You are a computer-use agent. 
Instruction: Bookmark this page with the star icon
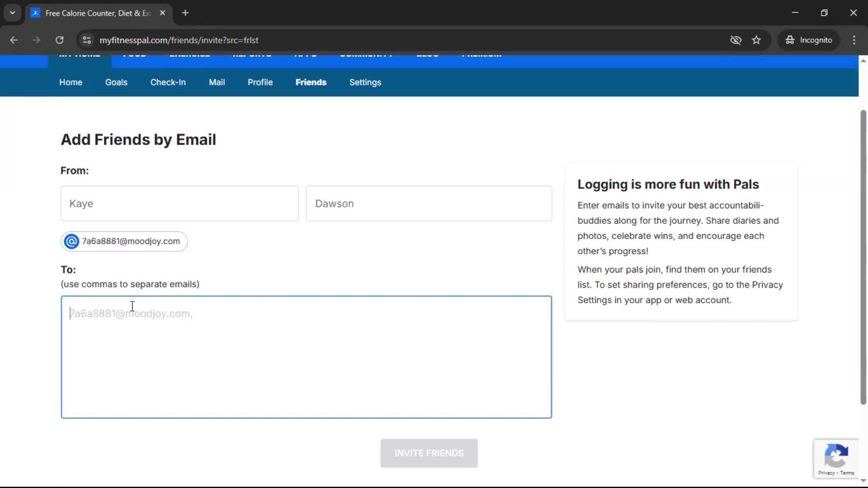pyautogui.click(x=756, y=40)
